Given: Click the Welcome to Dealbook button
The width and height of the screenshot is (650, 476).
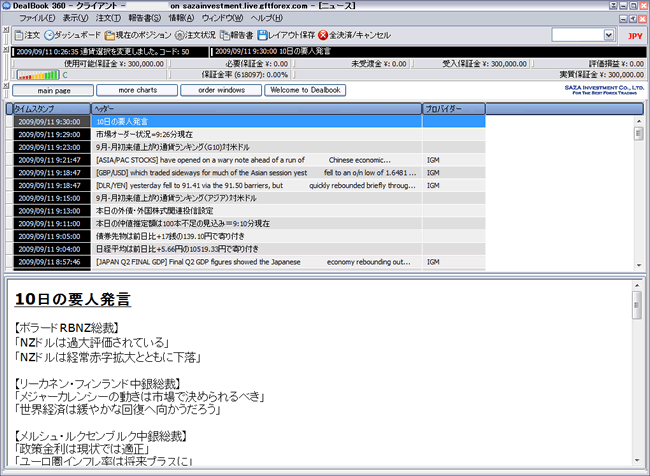Looking at the screenshot, I should (x=305, y=90).
